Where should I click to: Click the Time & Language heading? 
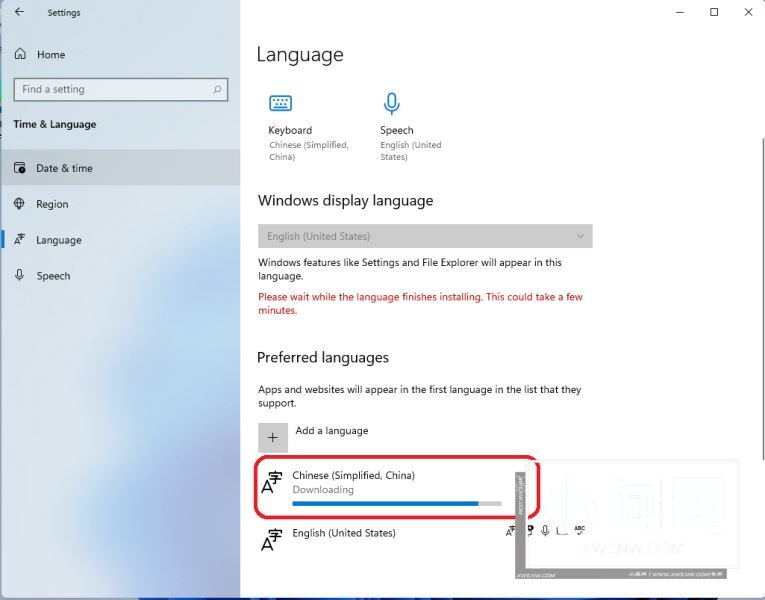point(55,124)
